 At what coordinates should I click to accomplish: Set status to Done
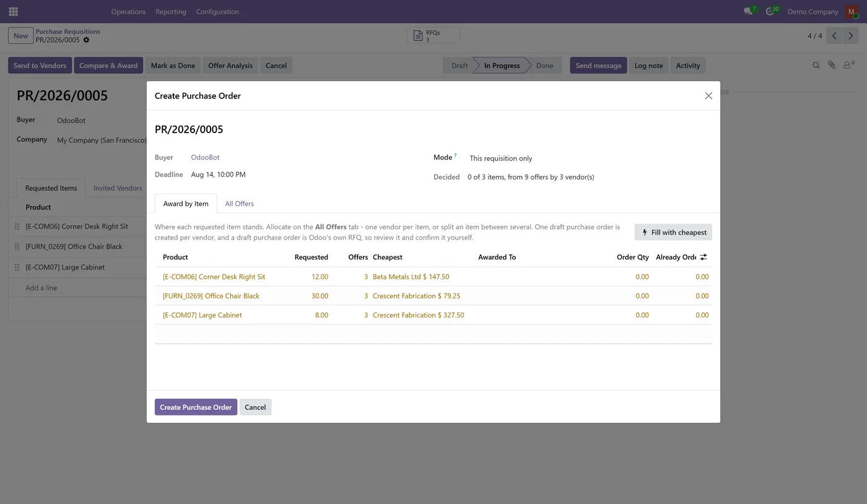[544, 65]
